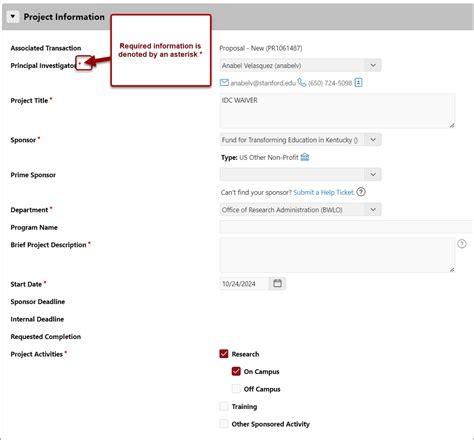This screenshot has width=474, height=440.
Task: Click the email envelope icon for anabelv
Action: pos(224,82)
